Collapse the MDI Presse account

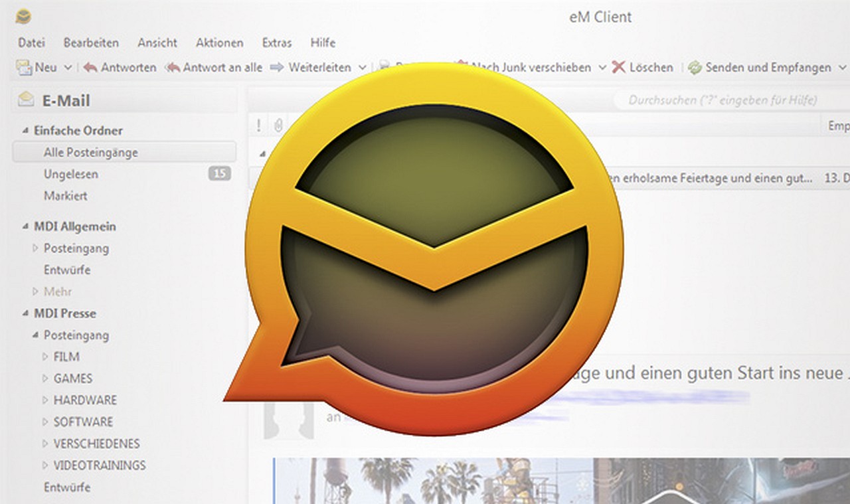click(x=25, y=313)
